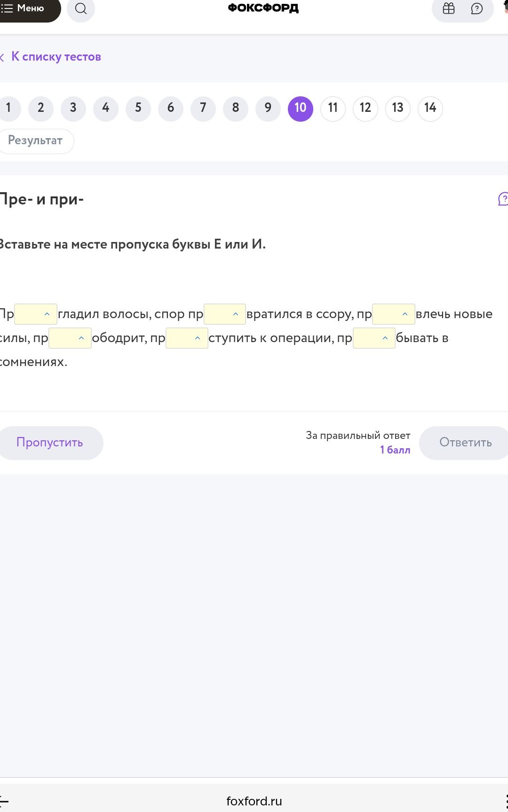Viewport: 508px width, 812px height.
Task: Select current question 10
Action: click(x=301, y=108)
